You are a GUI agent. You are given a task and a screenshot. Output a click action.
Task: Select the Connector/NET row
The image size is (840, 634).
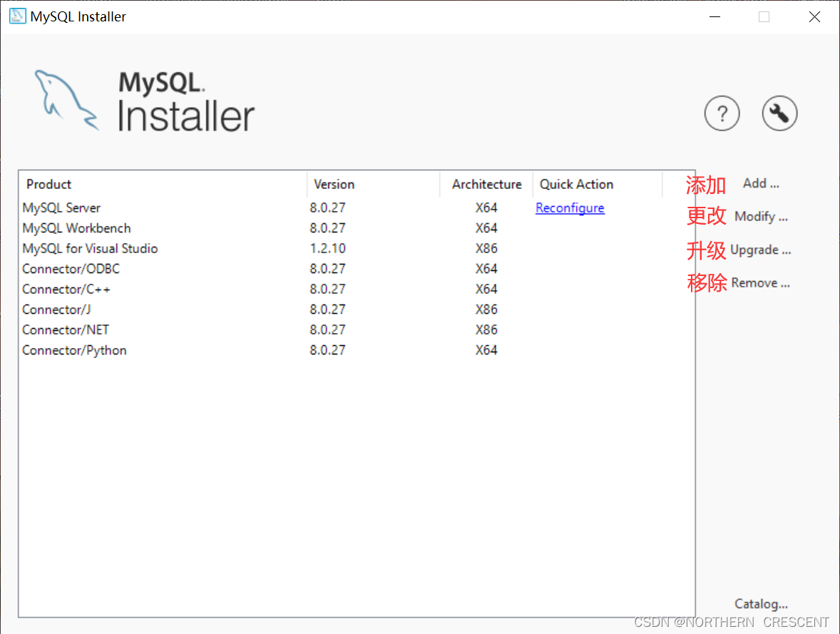point(357,330)
